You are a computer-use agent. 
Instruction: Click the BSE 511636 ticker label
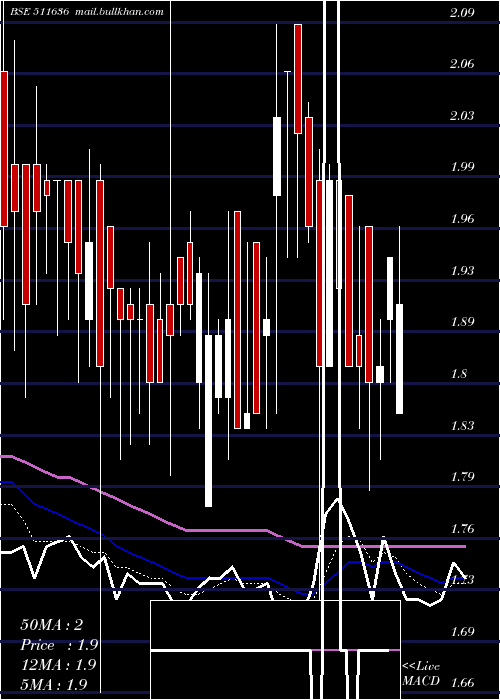39,12
